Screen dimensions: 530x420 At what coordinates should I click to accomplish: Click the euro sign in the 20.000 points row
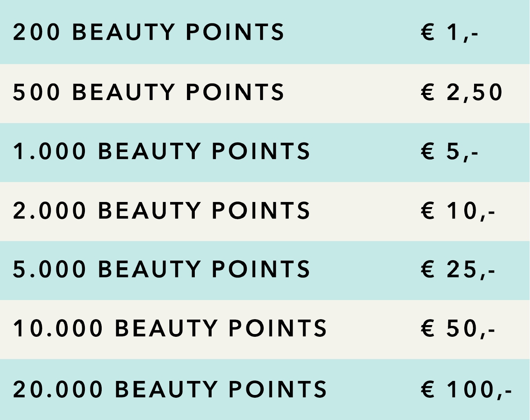click(428, 389)
